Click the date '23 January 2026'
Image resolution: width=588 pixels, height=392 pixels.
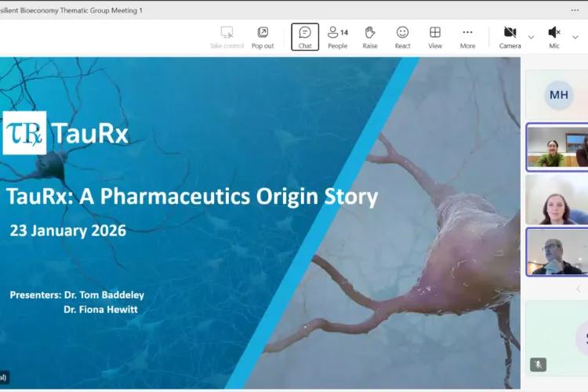[68, 230]
